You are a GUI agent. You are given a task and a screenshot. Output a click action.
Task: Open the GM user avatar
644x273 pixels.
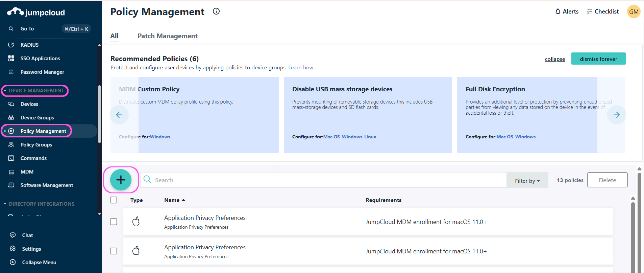pos(634,12)
